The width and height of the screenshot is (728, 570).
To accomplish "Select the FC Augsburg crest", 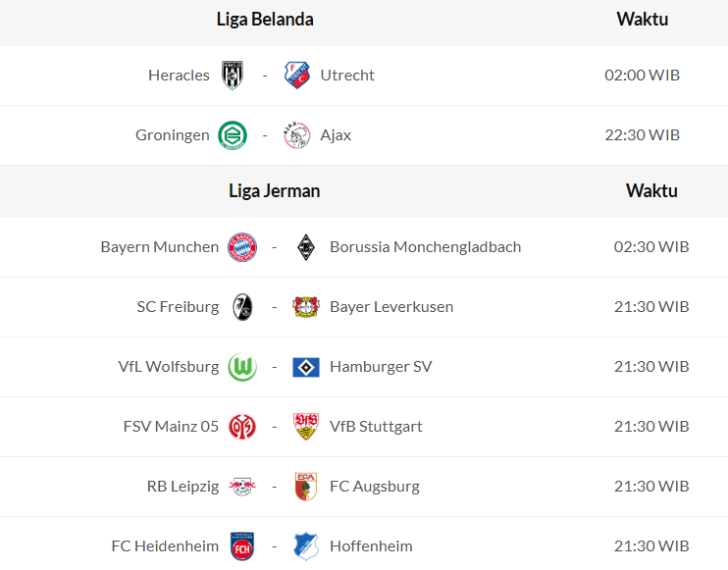I will point(306,487).
